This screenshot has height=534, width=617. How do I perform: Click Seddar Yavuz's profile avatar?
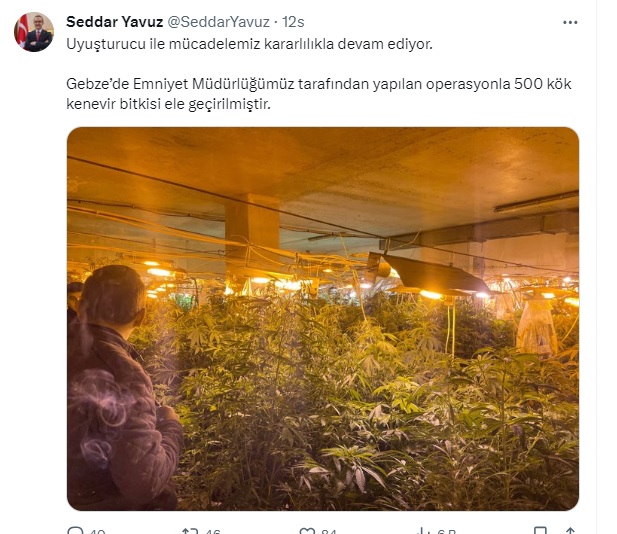point(34,32)
